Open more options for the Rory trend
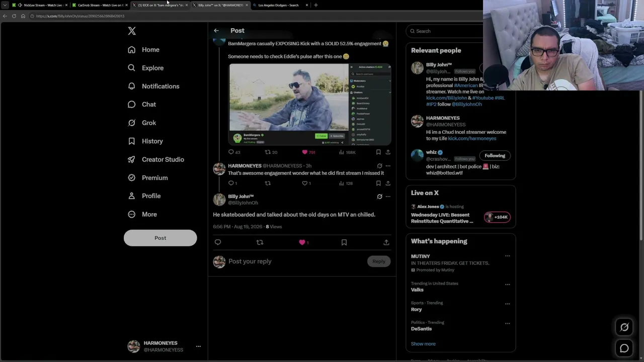 (x=507, y=304)
